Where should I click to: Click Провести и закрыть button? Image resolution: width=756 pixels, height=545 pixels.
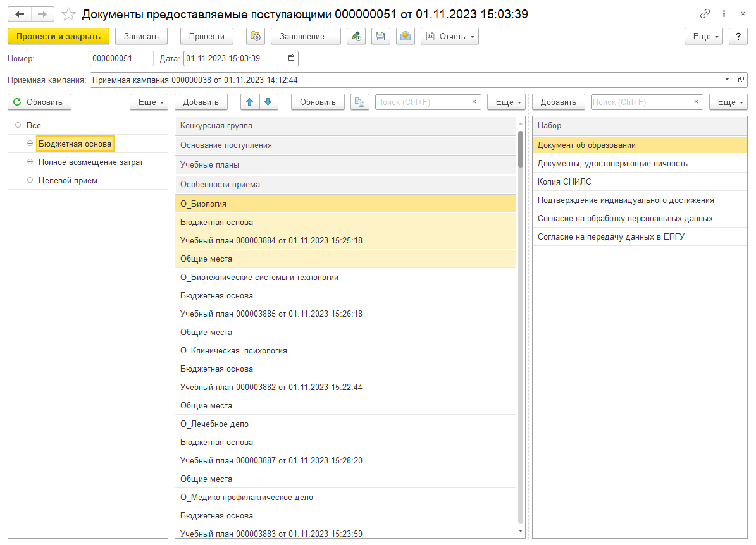tap(58, 36)
